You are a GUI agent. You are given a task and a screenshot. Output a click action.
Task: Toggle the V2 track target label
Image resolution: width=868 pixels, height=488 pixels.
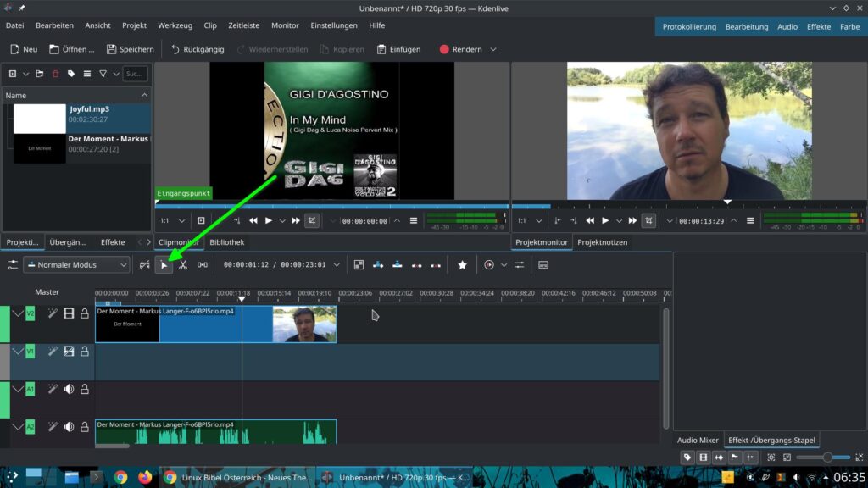click(x=31, y=313)
